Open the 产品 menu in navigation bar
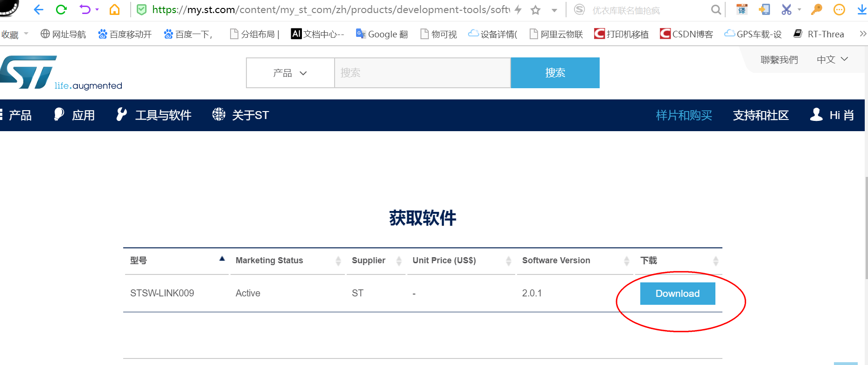 (x=16, y=115)
